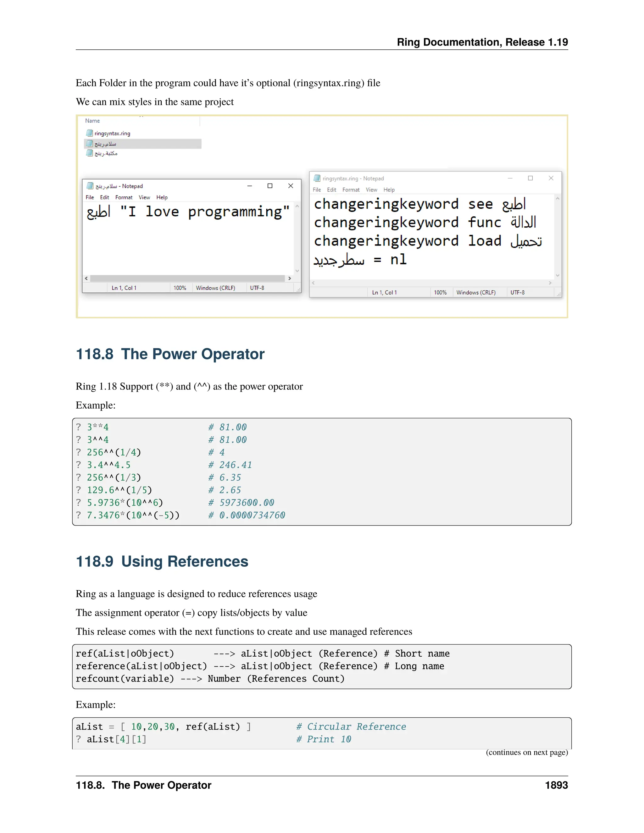Viewport: 644px width, 833px height.
Task: Click the "refcount(variable)" code line
Action: click(x=210, y=679)
